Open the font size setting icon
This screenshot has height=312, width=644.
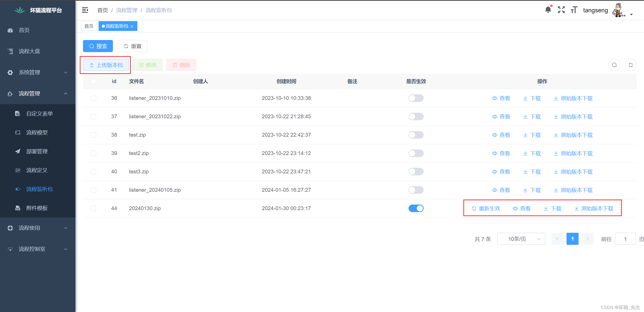(574, 10)
